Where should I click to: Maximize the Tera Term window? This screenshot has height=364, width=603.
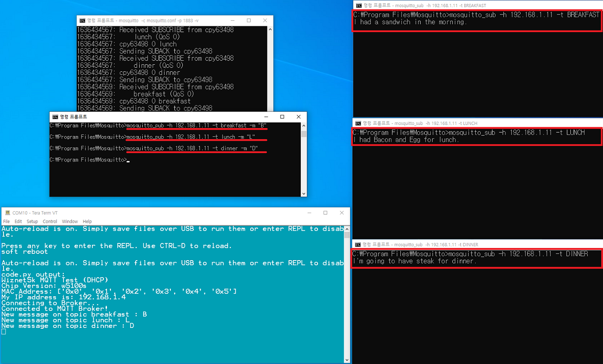[x=326, y=213]
